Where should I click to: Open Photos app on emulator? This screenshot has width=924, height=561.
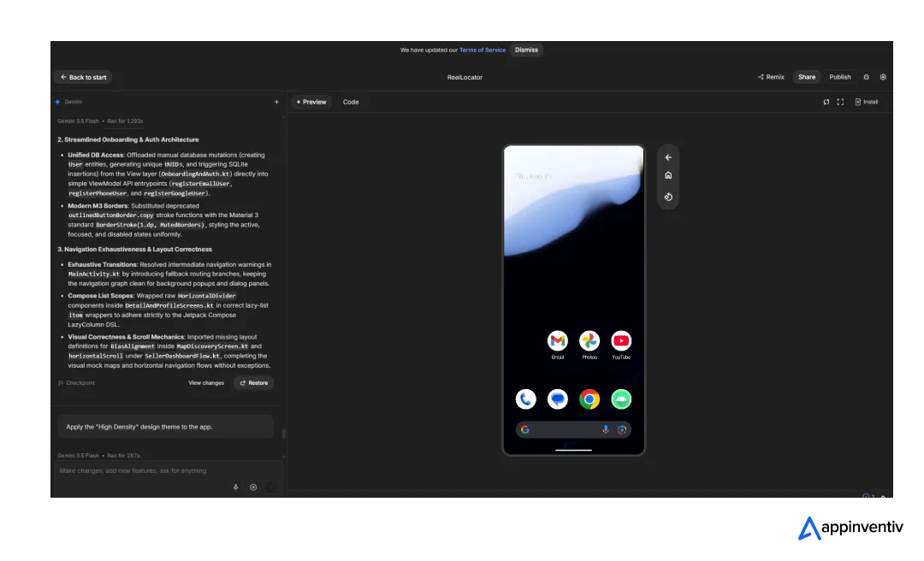(x=589, y=341)
